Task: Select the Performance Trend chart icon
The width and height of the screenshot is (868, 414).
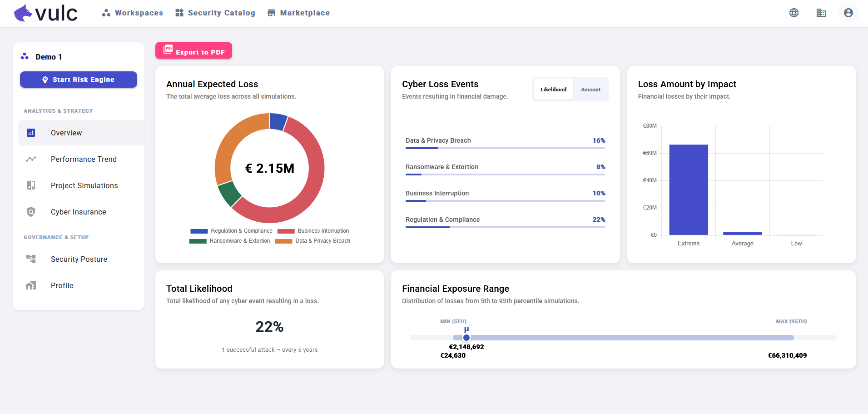Action: tap(30, 159)
